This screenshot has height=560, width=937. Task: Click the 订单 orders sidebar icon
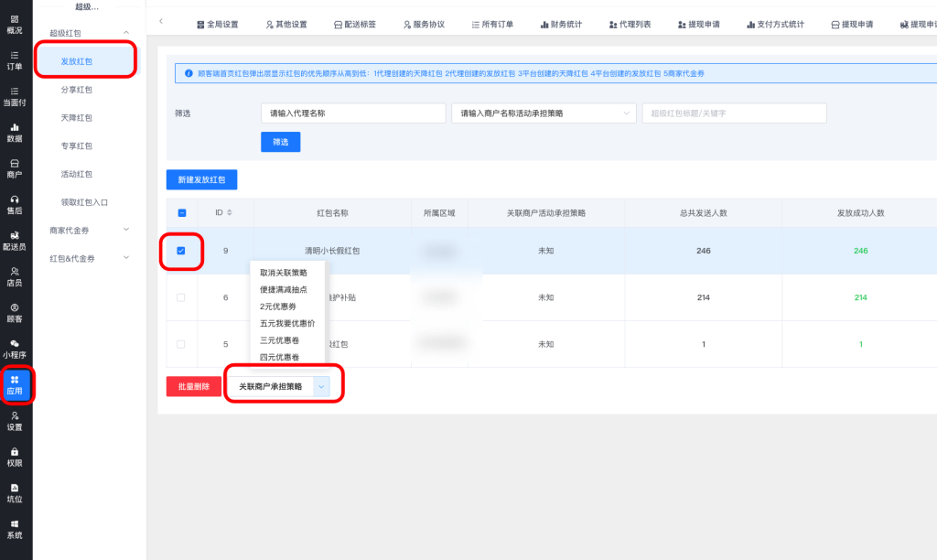pos(15,60)
